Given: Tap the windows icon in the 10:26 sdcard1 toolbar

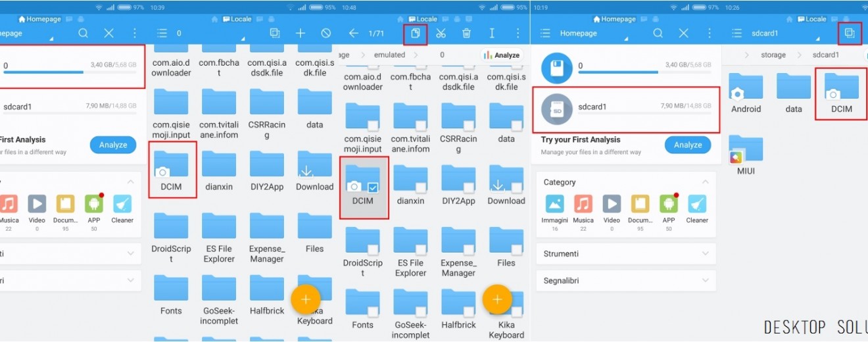Looking at the screenshot, I should click(x=850, y=33).
